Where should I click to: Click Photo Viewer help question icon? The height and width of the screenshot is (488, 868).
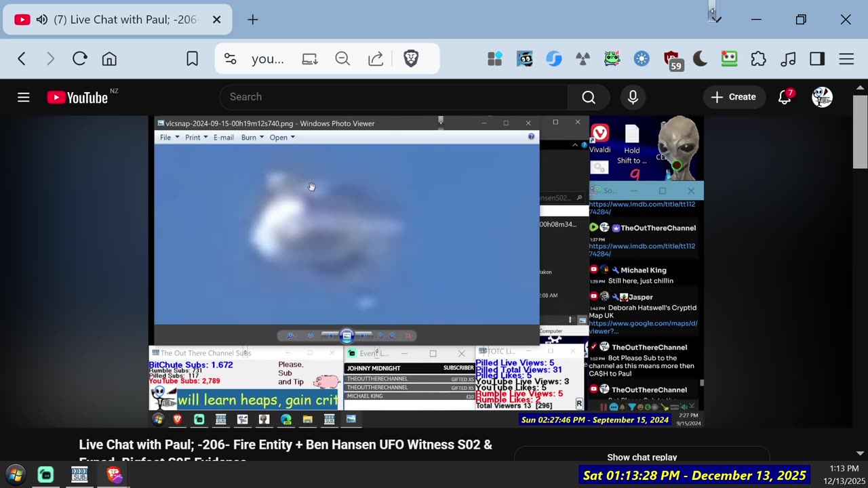point(531,137)
